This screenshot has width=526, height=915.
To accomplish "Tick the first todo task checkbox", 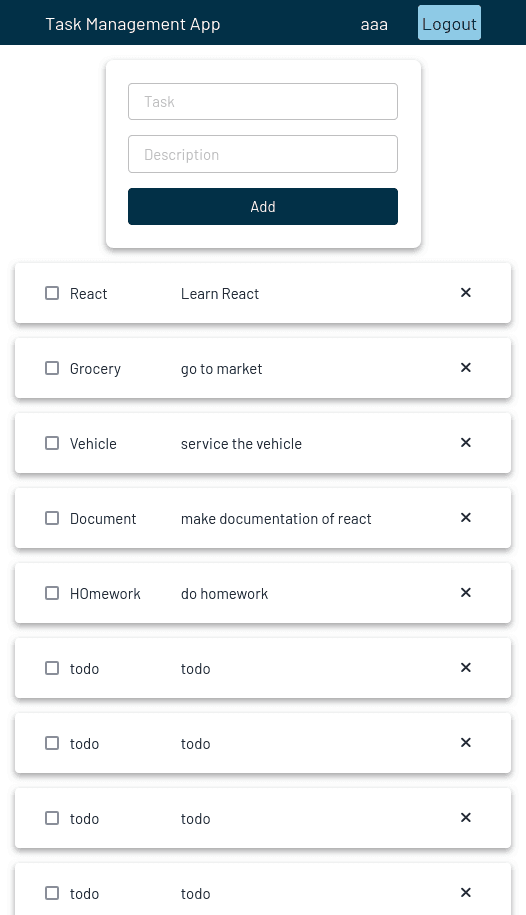I will (x=52, y=668).
